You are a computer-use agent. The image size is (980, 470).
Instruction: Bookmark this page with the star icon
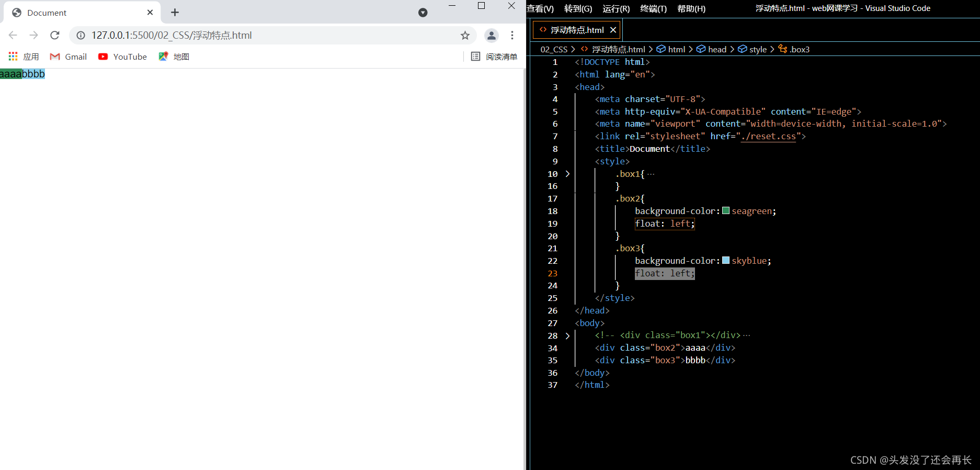[465, 35]
